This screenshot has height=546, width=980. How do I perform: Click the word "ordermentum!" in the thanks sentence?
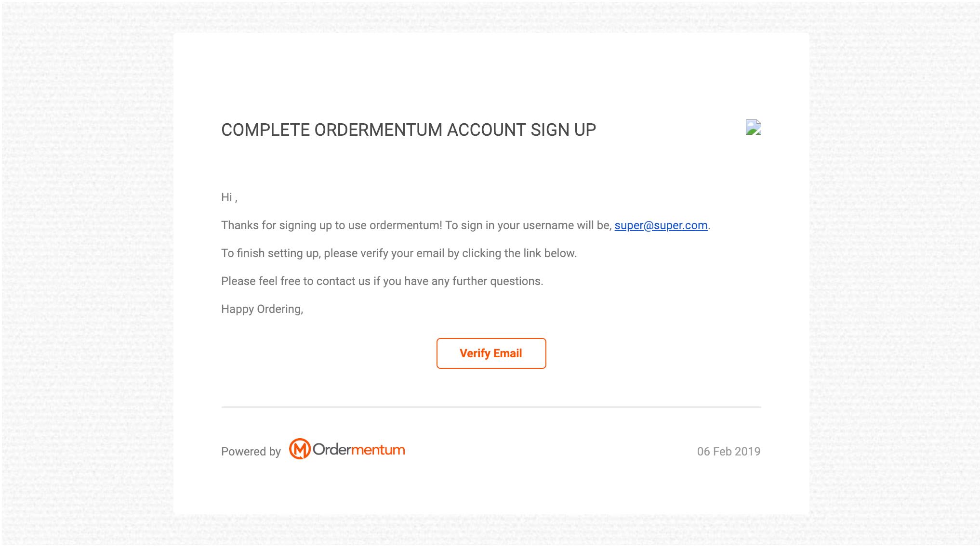coord(406,225)
